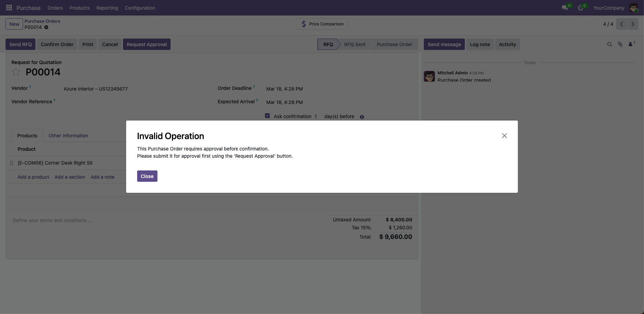Click the gear icon next to P00014
Viewport: 644px width, 314px height.
point(46,27)
